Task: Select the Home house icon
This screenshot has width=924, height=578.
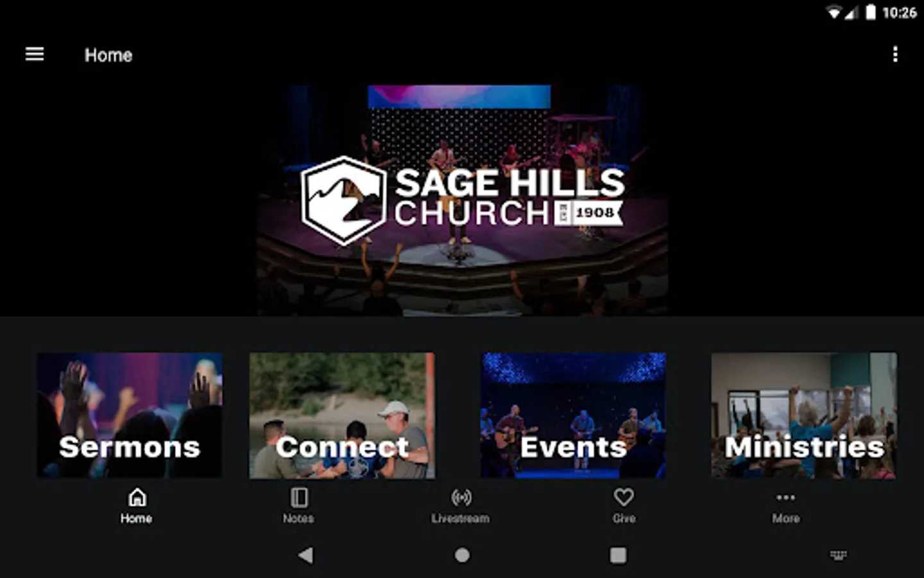Action: (x=137, y=497)
